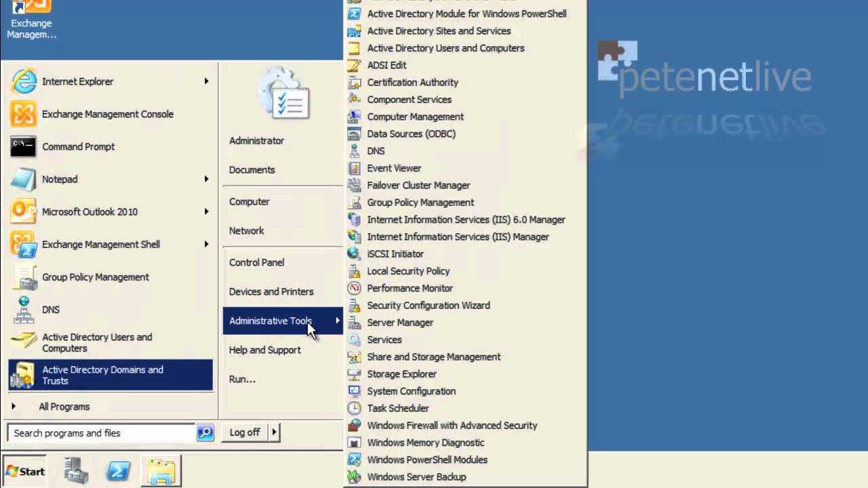The width and height of the screenshot is (868, 488).
Task: Click All Programs
Action: (x=64, y=407)
